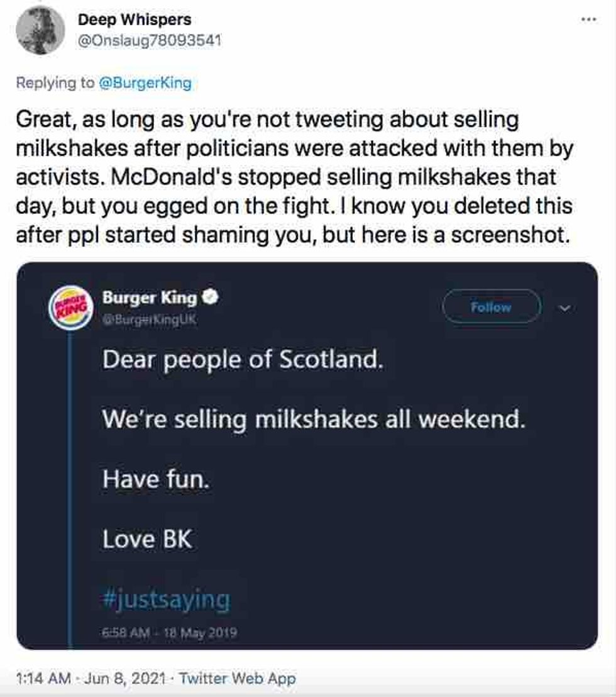This screenshot has height=697, width=616.
Task: Click the 'Love BK' sign-off text
Action: point(147,538)
